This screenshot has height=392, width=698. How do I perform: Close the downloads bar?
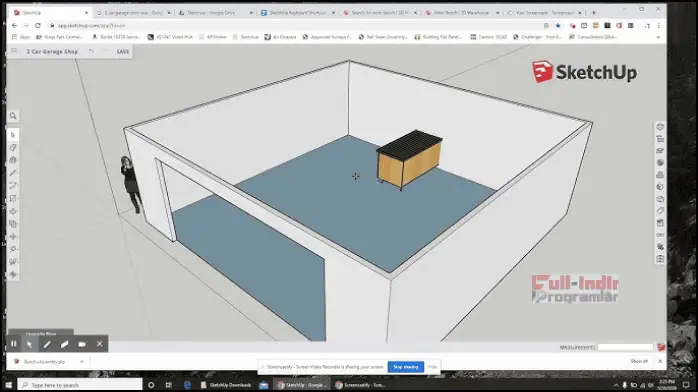[660, 361]
